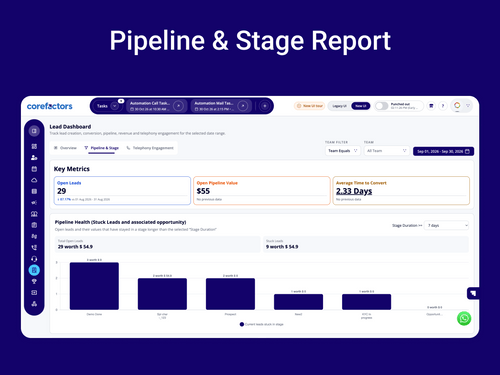This screenshot has width=500, height=375.
Task: Expand the profile menu chevron
Action: [468, 106]
